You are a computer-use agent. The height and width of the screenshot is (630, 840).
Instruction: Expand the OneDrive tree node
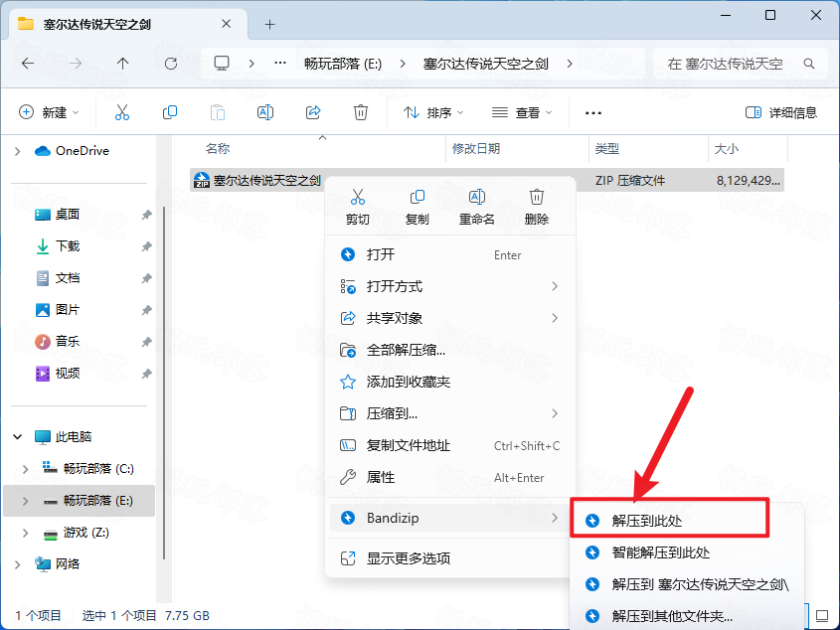[x=17, y=152]
